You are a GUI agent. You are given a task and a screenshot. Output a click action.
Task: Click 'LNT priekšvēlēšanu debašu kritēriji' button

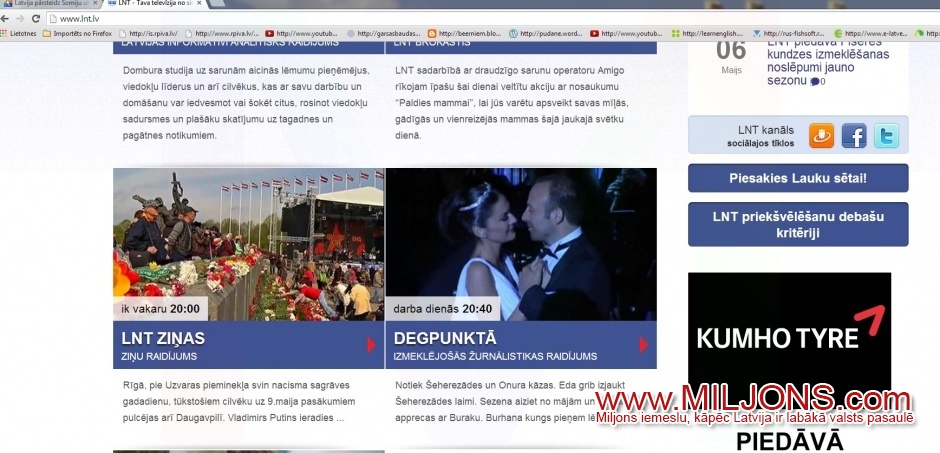(798, 224)
